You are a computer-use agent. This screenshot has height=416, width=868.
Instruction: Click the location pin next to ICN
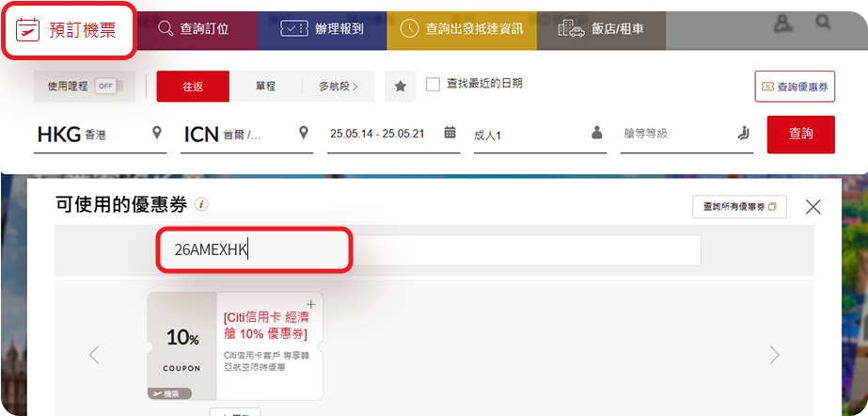[x=304, y=134]
